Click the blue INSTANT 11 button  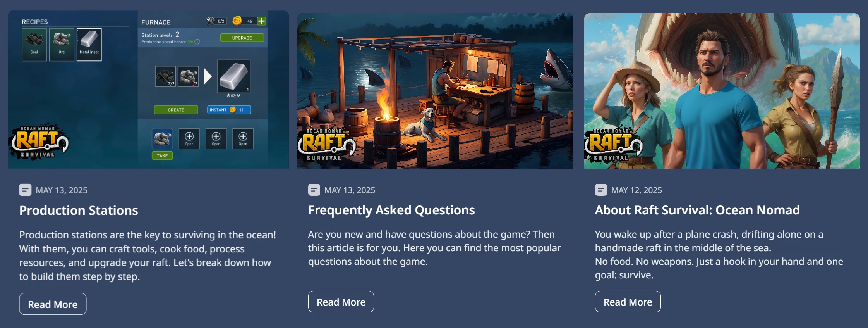point(229,110)
